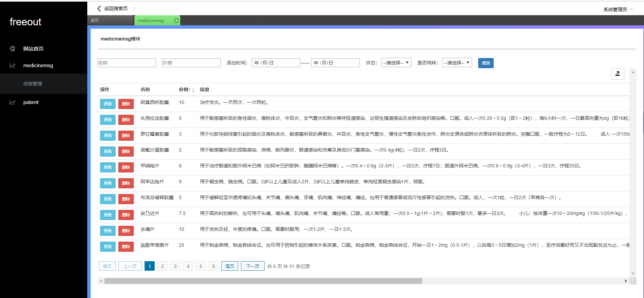Click 删除 for 布洛芬缓释胶囊
644x298 pixels.
pos(126,199)
